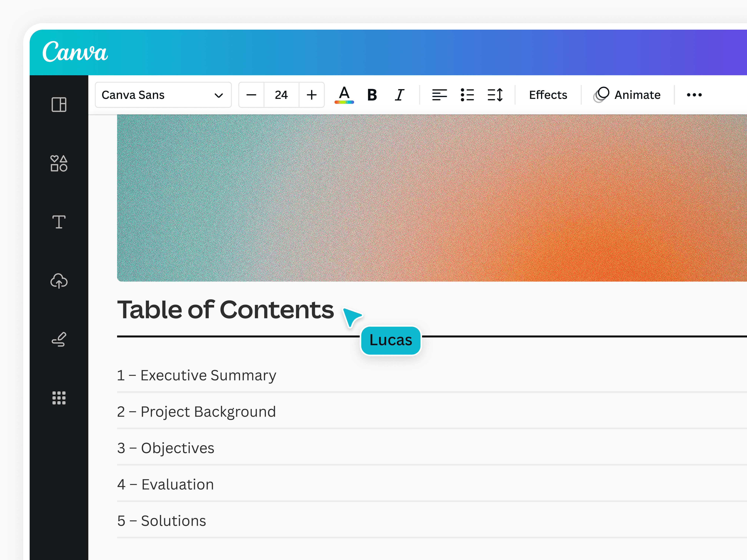Image resolution: width=747 pixels, height=560 pixels.
Task: Open the Apps grid panel
Action: (x=59, y=398)
